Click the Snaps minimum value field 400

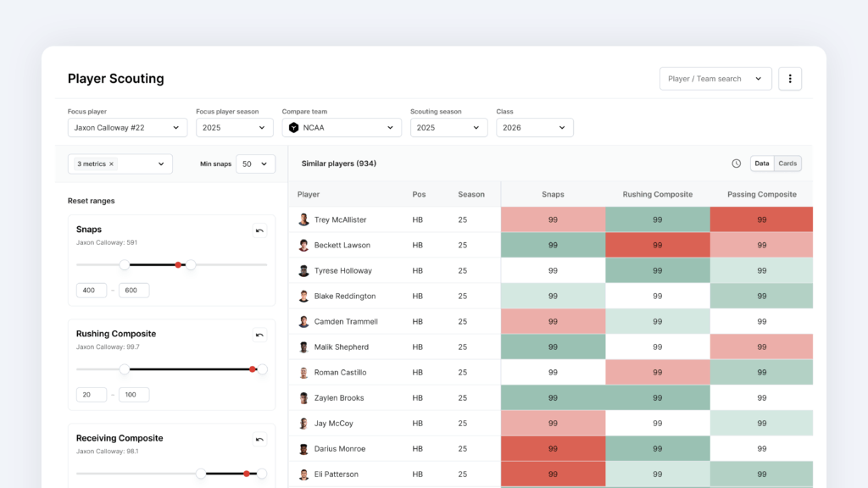(x=92, y=291)
